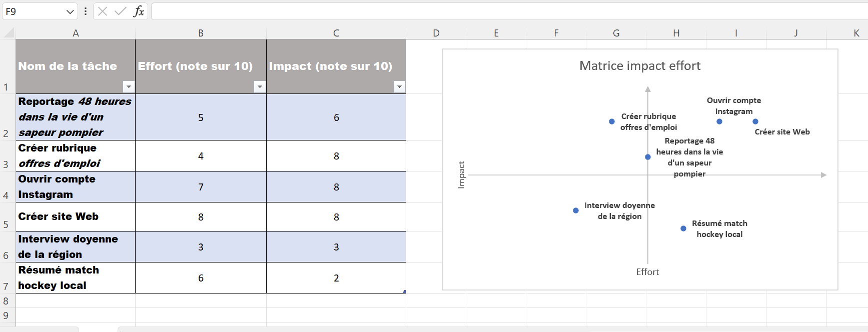Click the Cancel X icon in formula bar
This screenshot has width=868, height=332.
[x=103, y=11]
